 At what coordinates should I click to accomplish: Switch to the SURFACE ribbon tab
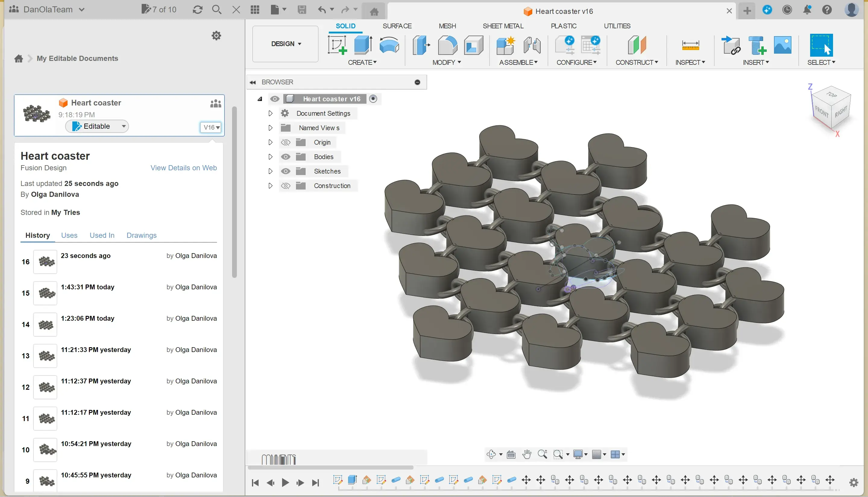(x=397, y=26)
